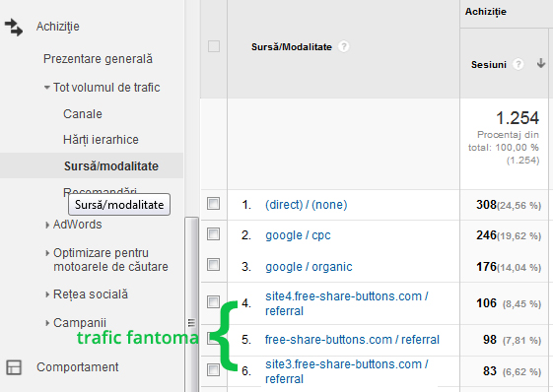The width and height of the screenshot is (553, 392).
Task: Tick checkbox for google / cpc row
Action: pyautogui.click(x=213, y=233)
